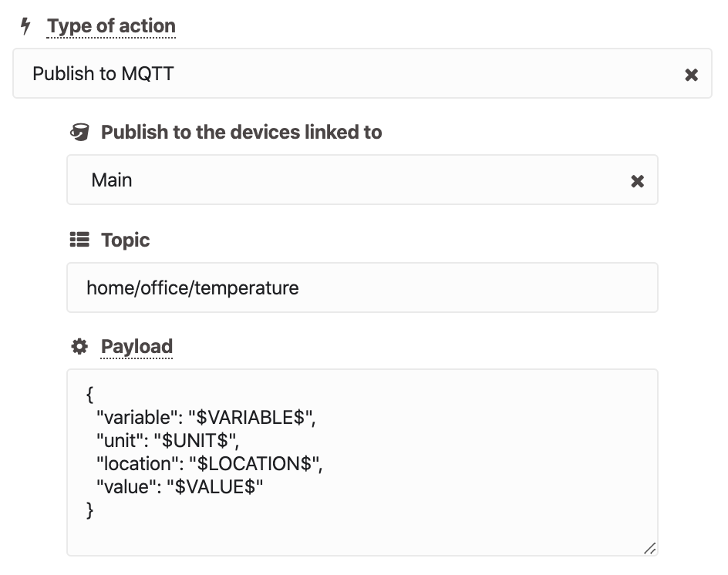Screen dimensions: 728x575
Task: Click the list icon next to Topic
Action: [79, 240]
